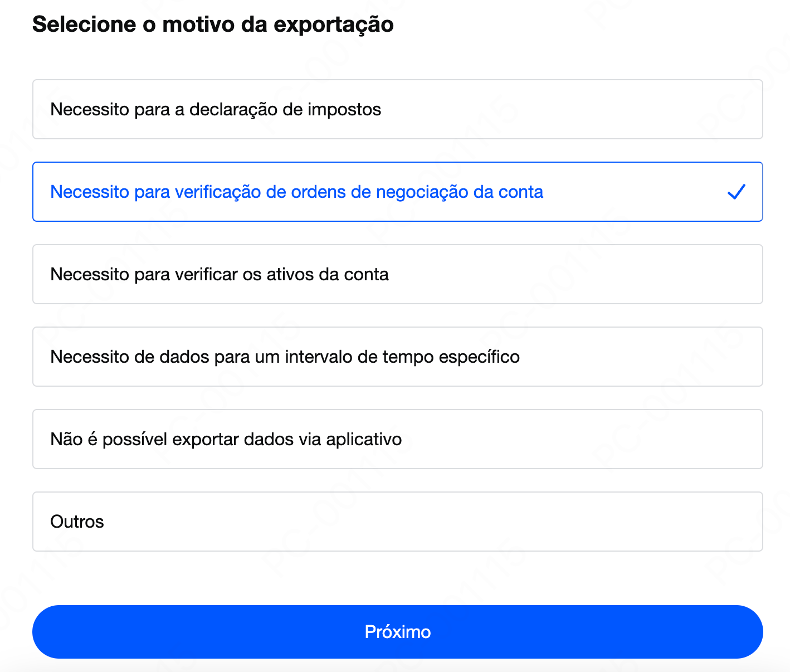The height and width of the screenshot is (672, 790).
Task: Select 'Necessito para a declaração de impostos'
Action: [x=397, y=109]
